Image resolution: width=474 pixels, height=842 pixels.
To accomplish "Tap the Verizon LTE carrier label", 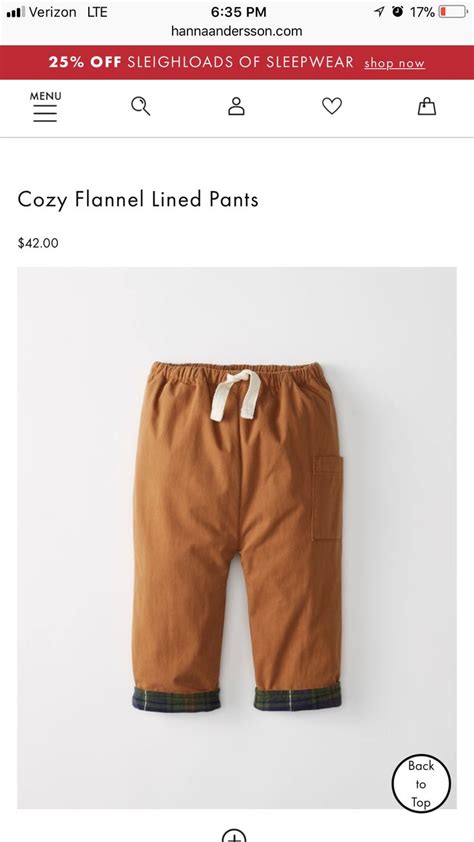I will pyautogui.click(x=68, y=12).
